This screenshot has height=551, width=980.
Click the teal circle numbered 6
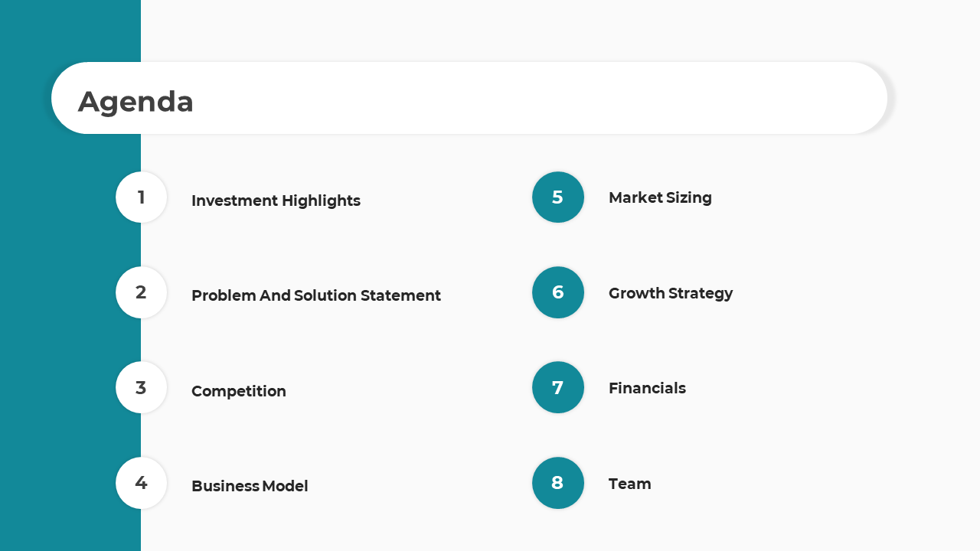pos(558,292)
